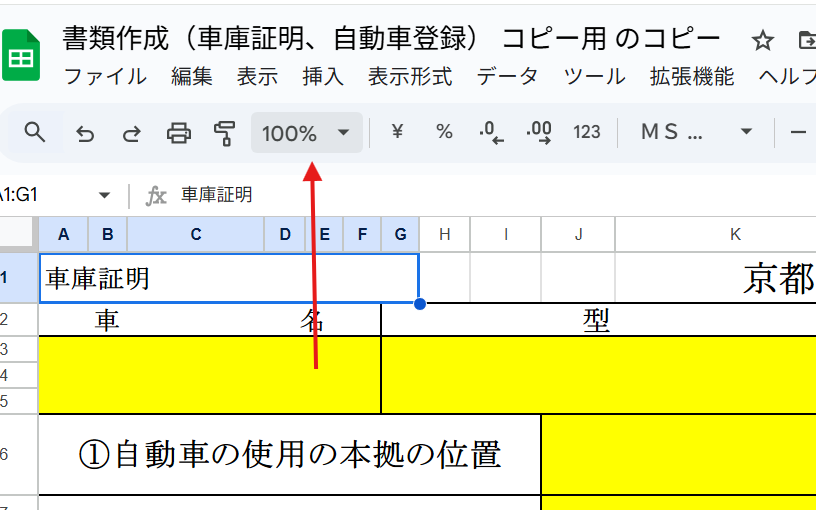Click the redo arrow icon

tap(131, 132)
